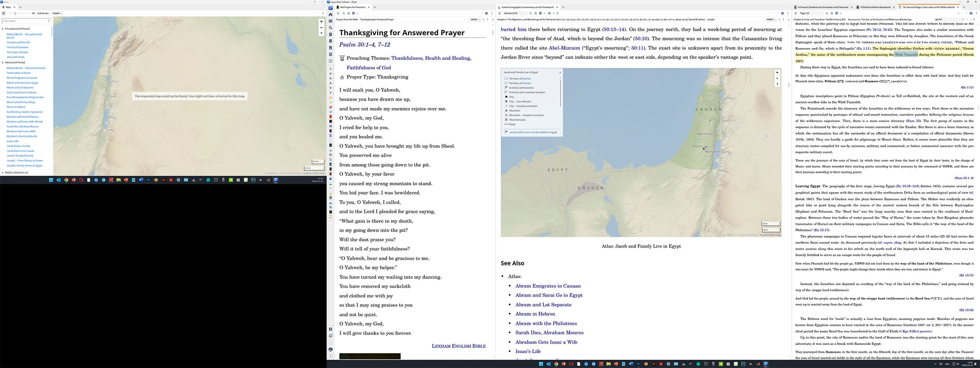Screen dimensions: 980x368
Task: Collapse the Jacob and Family map legend
Action: pos(560,72)
